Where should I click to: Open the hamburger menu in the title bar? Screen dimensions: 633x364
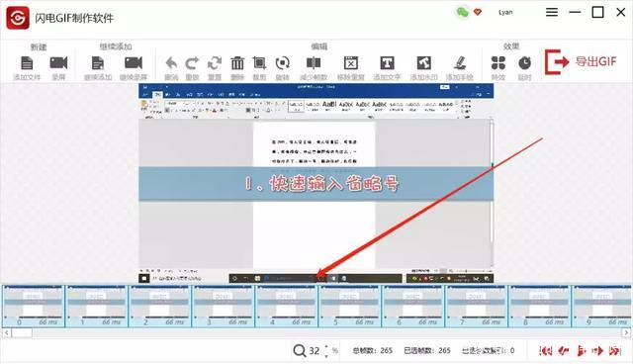pos(552,13)
